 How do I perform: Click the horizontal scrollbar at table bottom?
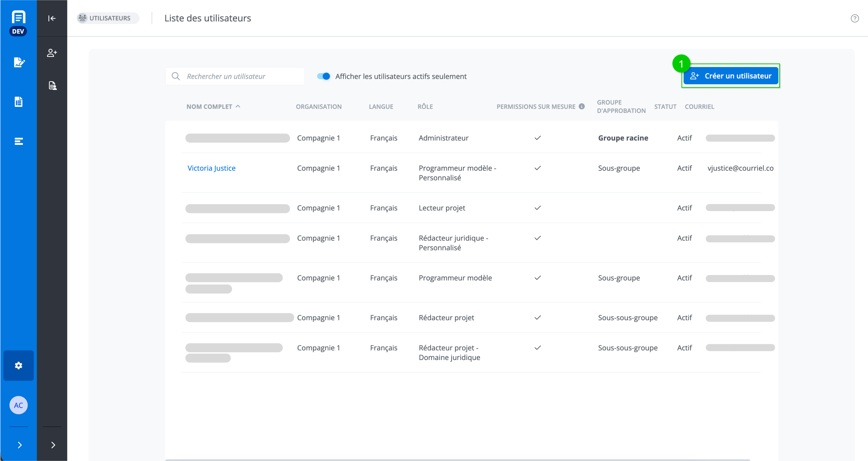point(457,460)
